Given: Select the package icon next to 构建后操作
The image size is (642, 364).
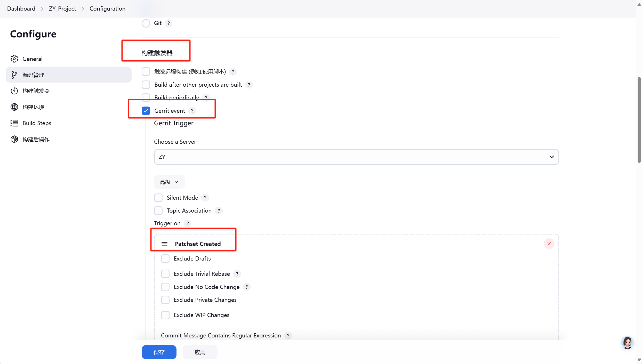Looking at the screenshot, I should coord(14,139).
